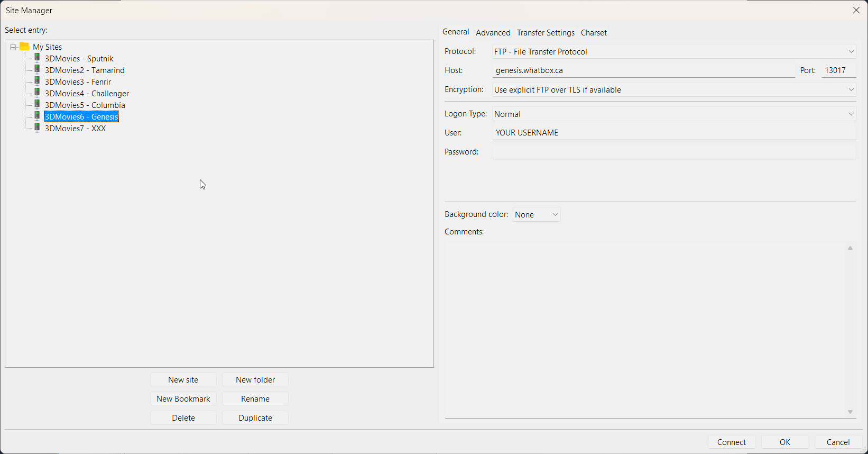Click server icon beside 3DMovies5 - Columbia
This screenshot has height=454, width=868.
point(37,105)
